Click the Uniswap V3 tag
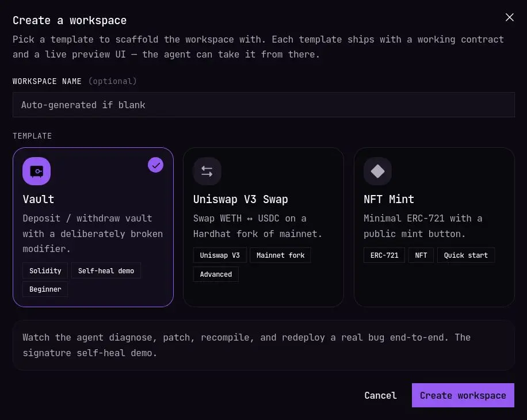This screenshot has width=527, height=420. point(220,255)
